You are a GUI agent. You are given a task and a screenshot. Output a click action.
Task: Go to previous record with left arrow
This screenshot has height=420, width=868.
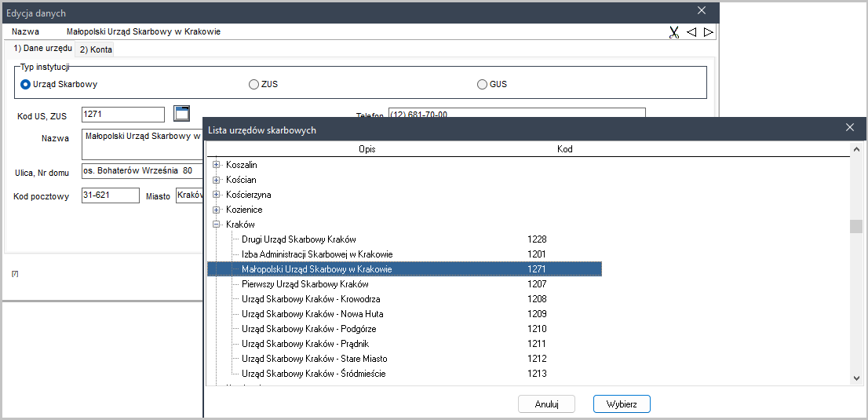pos(691,32)
